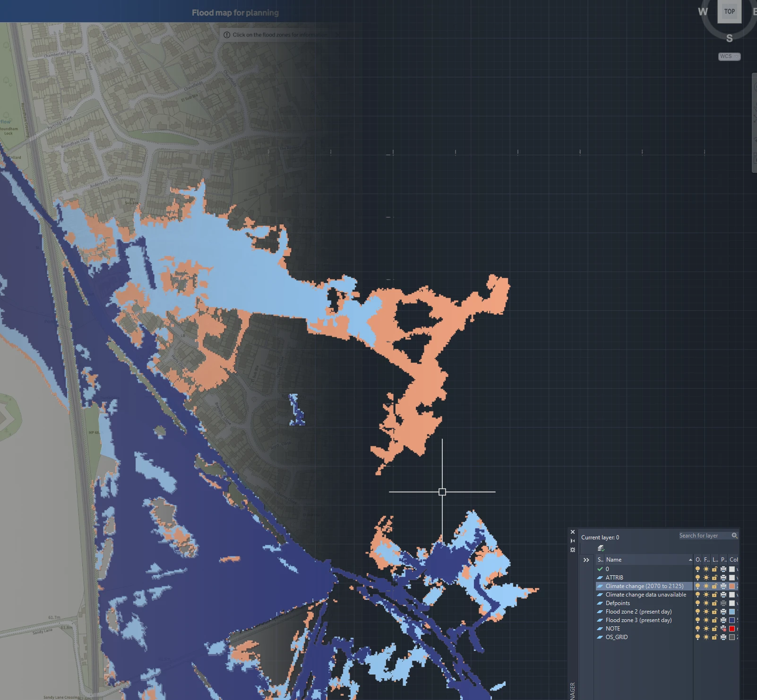Click the W compass direction on ViewCube
The width and height of the screenshot is (757, 700).
[703, 11]
